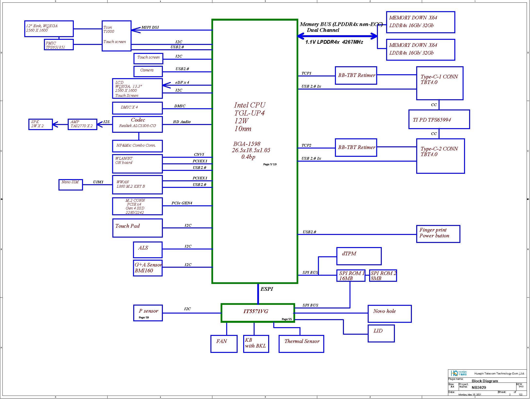Click the Touch Pad block
The width and height of the screenshot is (532, 399).
point(137,228)
